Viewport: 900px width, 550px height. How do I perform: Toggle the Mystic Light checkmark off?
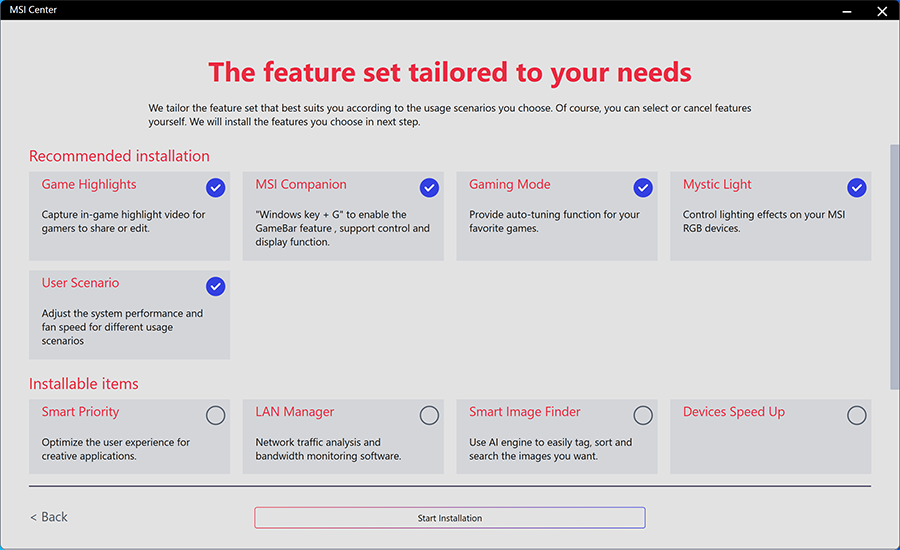856,188
